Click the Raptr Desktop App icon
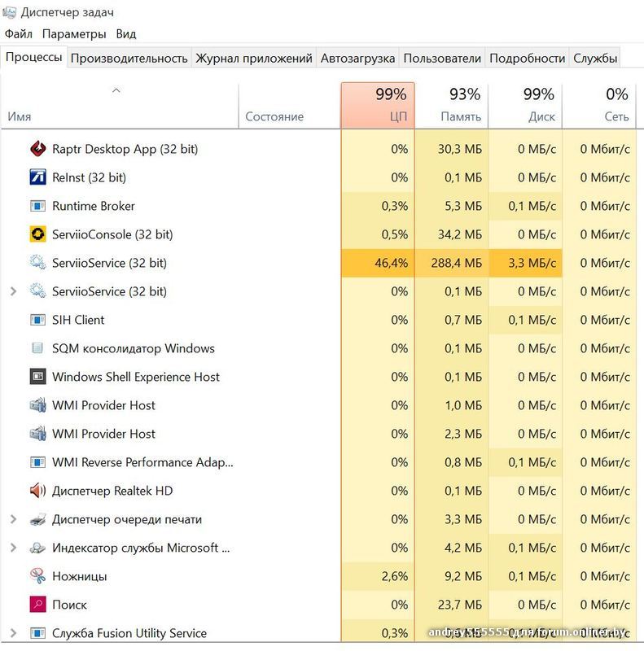Image resolution: width=644 pixels, height=651 pixels. pos(37,149)
